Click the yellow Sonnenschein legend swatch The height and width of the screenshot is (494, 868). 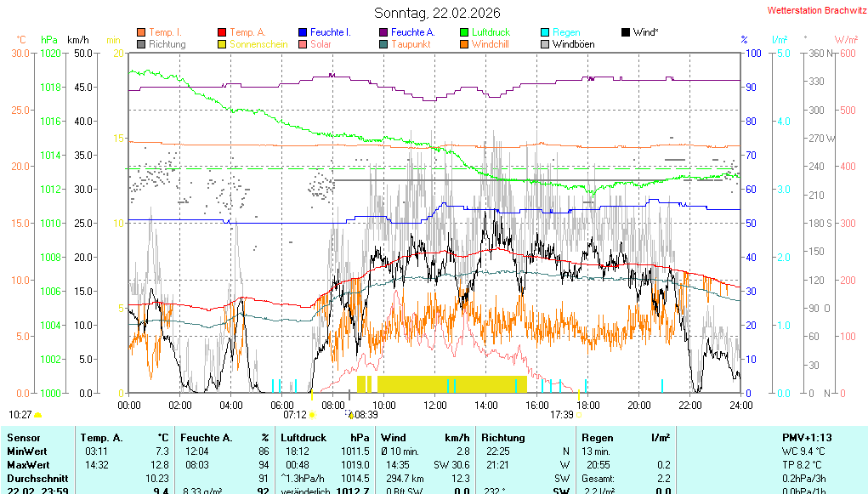(x=222, y=44)
